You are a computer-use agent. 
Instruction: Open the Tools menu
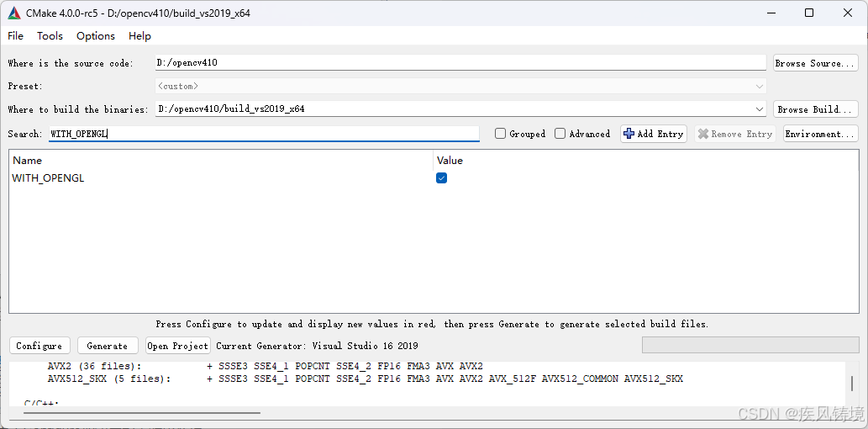coord(50,36)
